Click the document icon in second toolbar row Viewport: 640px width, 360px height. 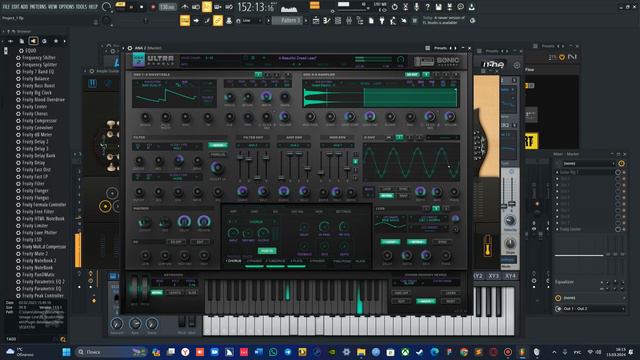click(x=371, y=21)
